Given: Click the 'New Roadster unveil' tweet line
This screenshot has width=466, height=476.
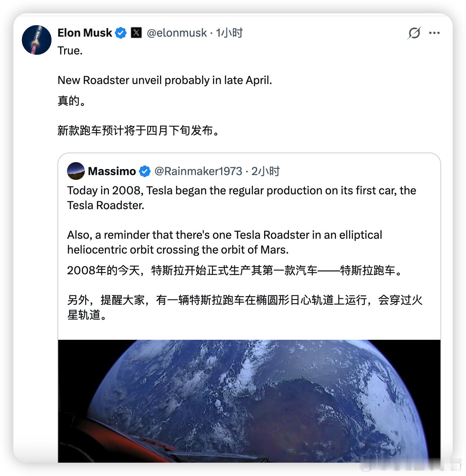Looking at the screenshot, I should pos(165,80).
